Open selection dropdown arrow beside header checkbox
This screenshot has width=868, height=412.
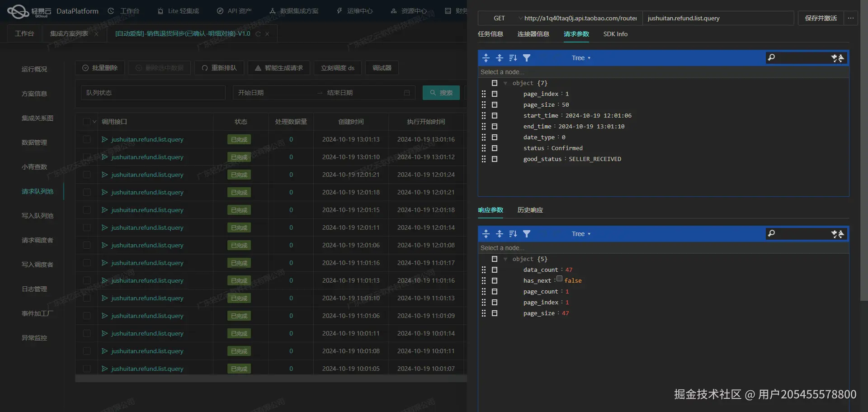(x=94, y=122)
